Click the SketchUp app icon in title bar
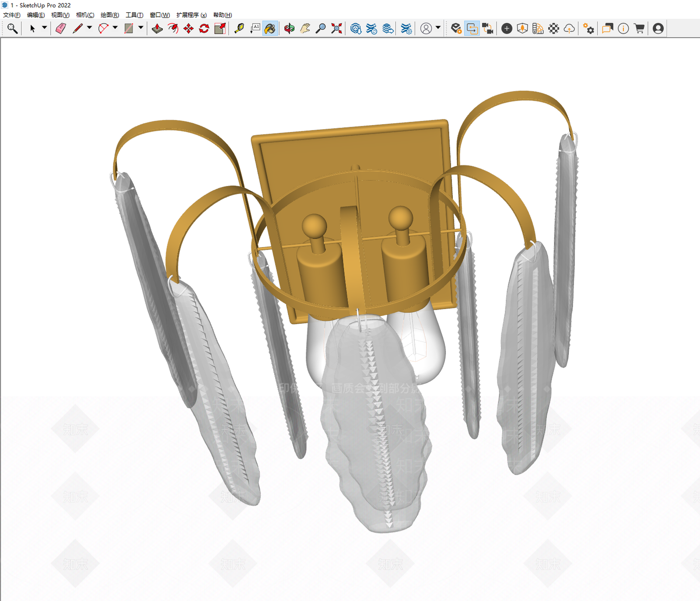700x601 pixels. pos(5,5)
